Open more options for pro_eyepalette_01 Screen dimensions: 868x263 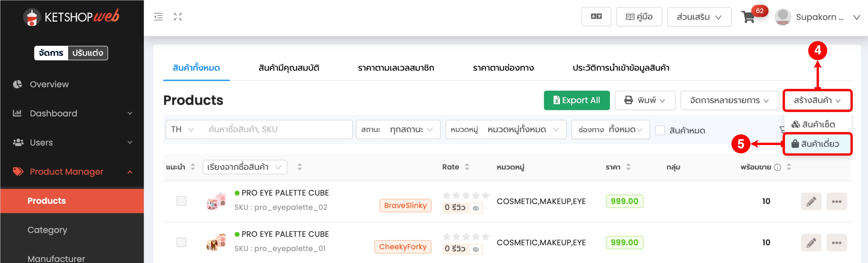pos(836,243)
